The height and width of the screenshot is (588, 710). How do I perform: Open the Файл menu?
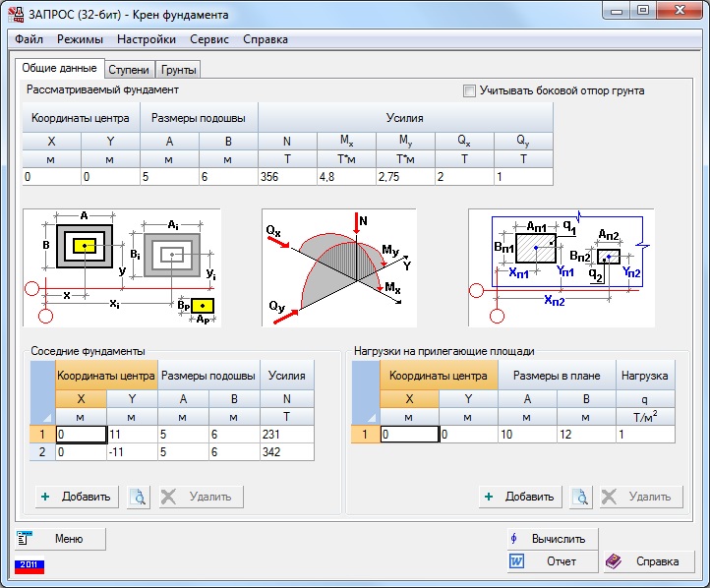point(30,39)
